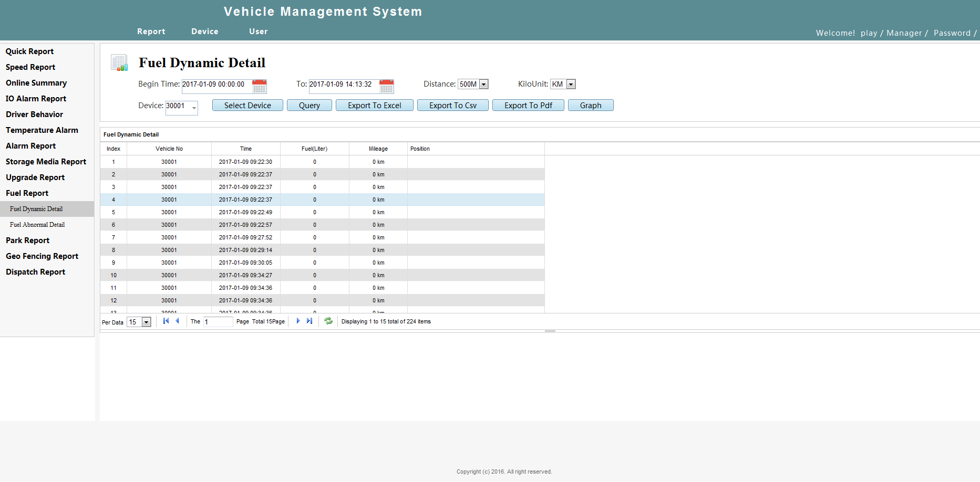980x482 pixels.
Task: Jump to last page of results
Action: pyautogui.click(x=310, y=321)
